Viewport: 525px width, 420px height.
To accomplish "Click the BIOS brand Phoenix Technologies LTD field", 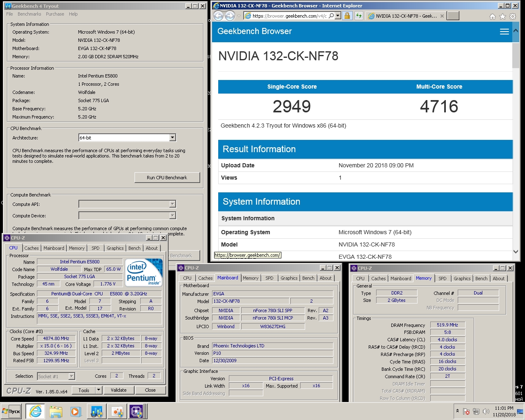I will click(x=272, y=346).
